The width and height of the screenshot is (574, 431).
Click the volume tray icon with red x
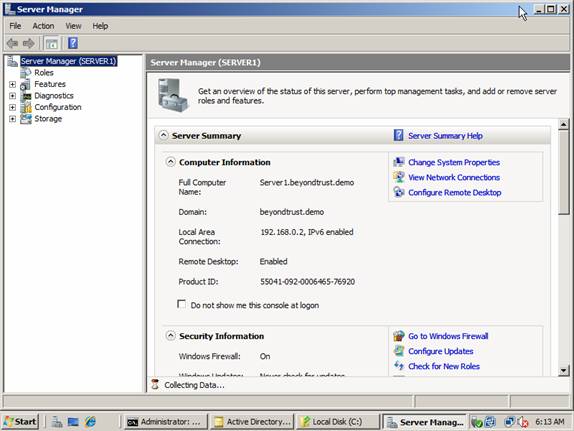pyautogui.click(x=523, y=422)
